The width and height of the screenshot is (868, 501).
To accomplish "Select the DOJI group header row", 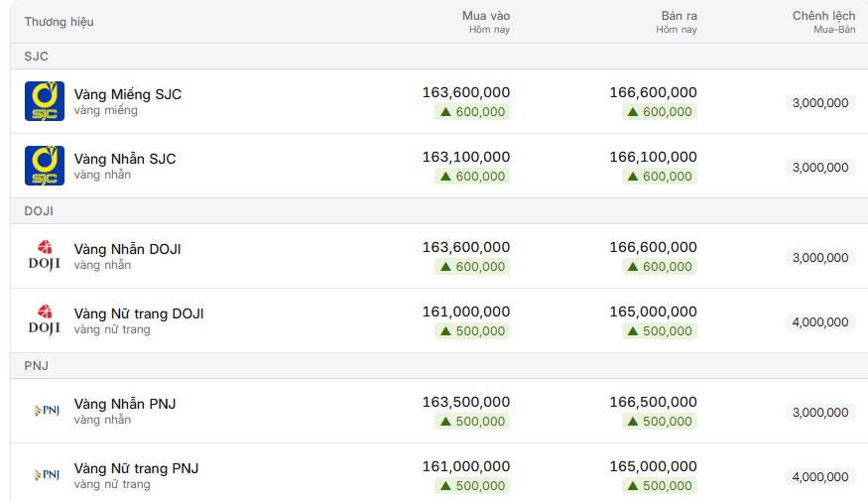I will pyautogui.click(x=439, y=211).
